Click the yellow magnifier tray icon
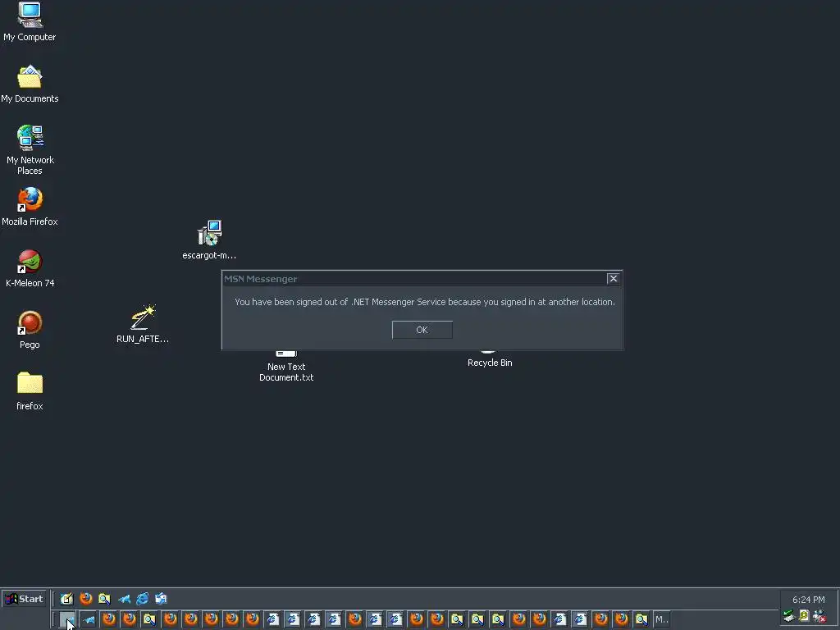Screen dimensions: 840x630 tap(804, 616)
